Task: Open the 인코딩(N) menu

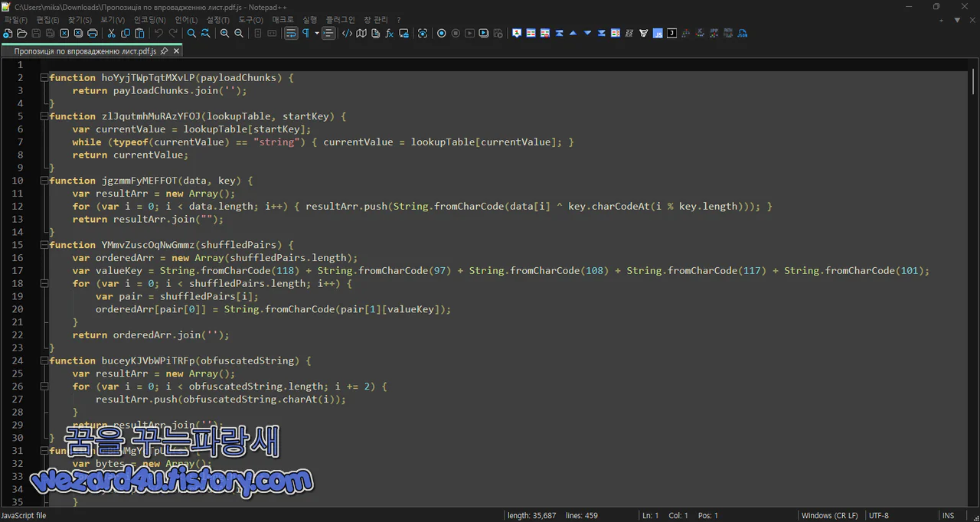Action: click(x=149, y=20)
